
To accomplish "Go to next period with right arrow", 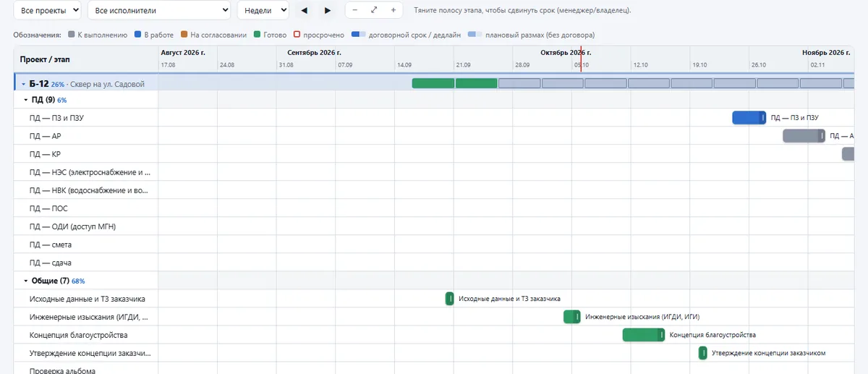I will [x=328, y=11].
